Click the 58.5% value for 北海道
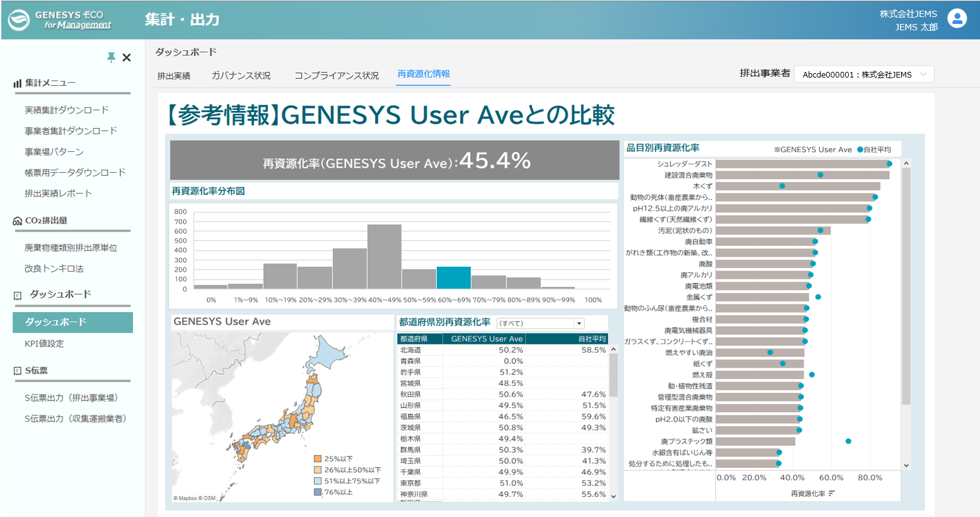The height and width of the screenshot is (517, 980). 594,350
